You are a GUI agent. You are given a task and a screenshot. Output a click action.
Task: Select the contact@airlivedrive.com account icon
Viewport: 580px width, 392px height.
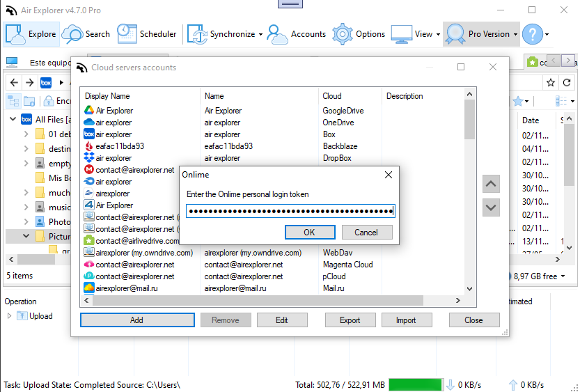89,240
